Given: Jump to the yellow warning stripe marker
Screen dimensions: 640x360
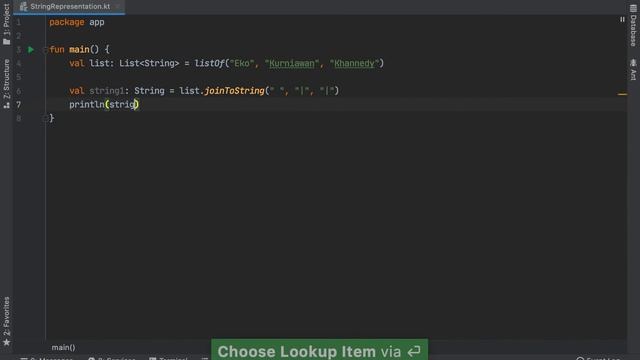Looking at the screenshot, I should [x=622, y=94].
